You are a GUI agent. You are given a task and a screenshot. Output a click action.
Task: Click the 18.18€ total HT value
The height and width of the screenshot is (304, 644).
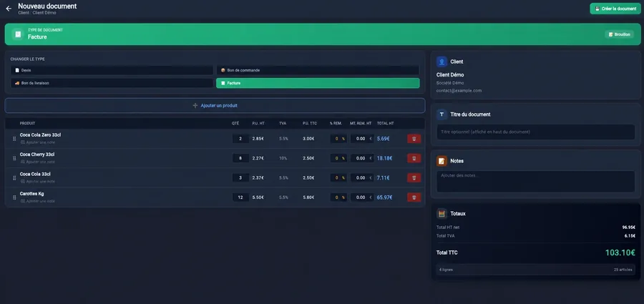tap(384, 158)
